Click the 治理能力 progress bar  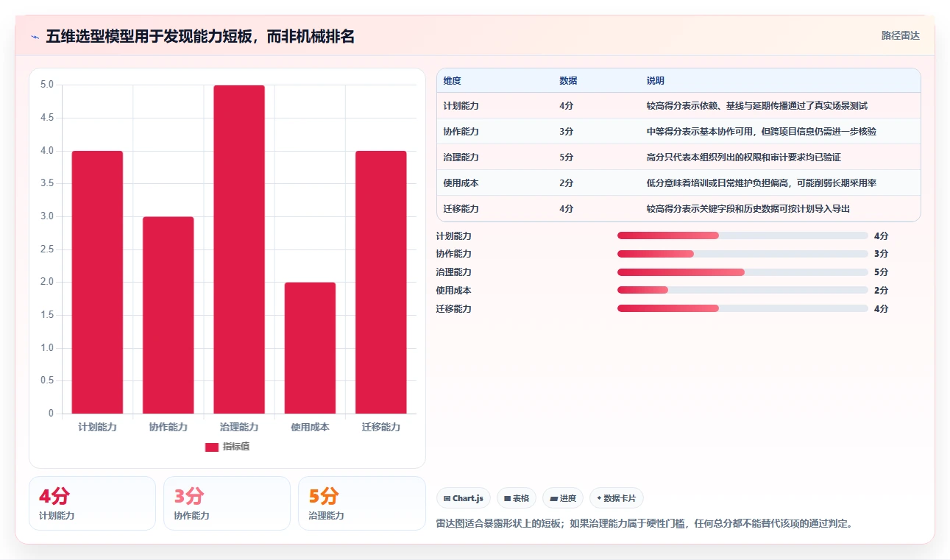[742, 272]
